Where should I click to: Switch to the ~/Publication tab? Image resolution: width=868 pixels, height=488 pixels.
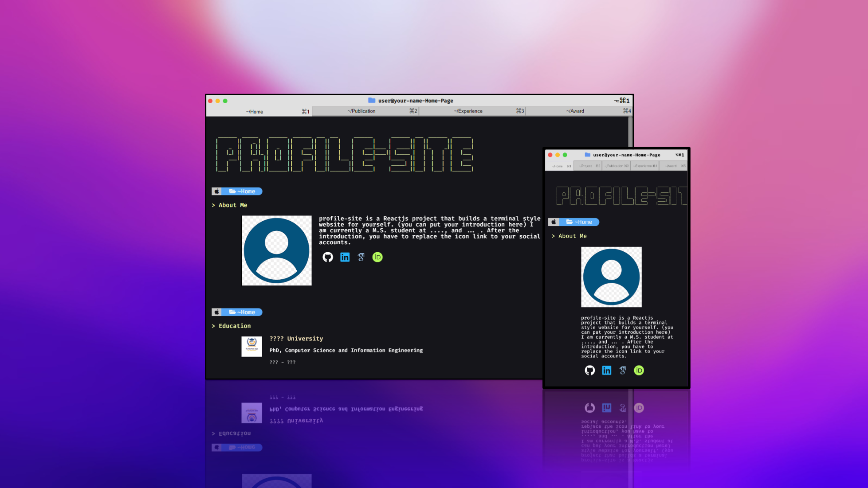(x=362, y=111)
